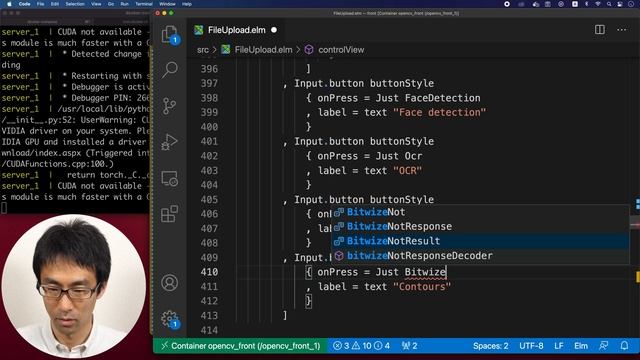
Task: Open the Accounts menu icon
Action: click(170, 282)
